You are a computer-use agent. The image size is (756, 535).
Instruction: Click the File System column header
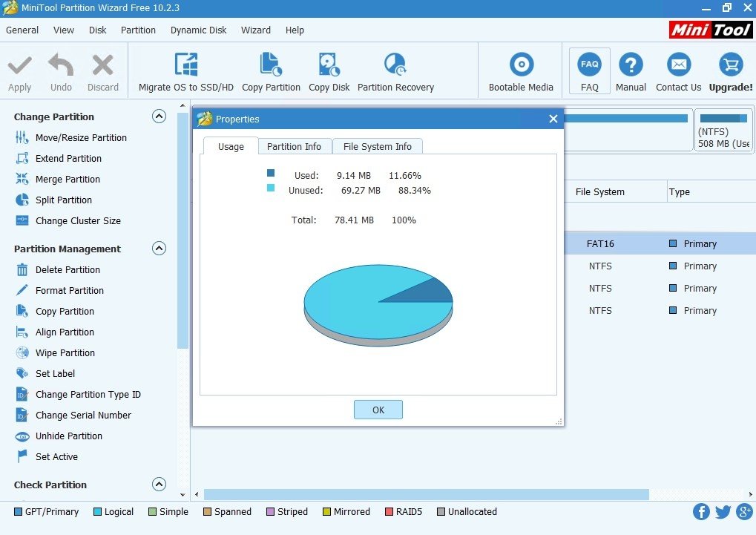(599, 192)
